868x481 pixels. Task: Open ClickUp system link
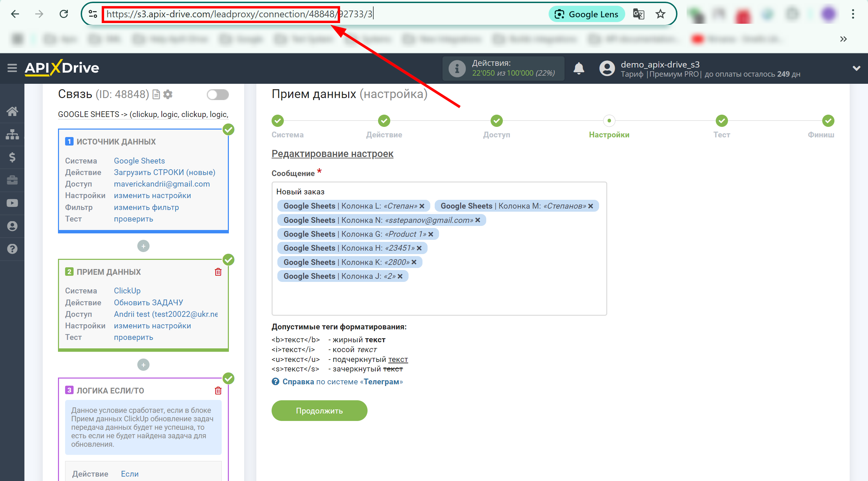[x=127, y=291]
